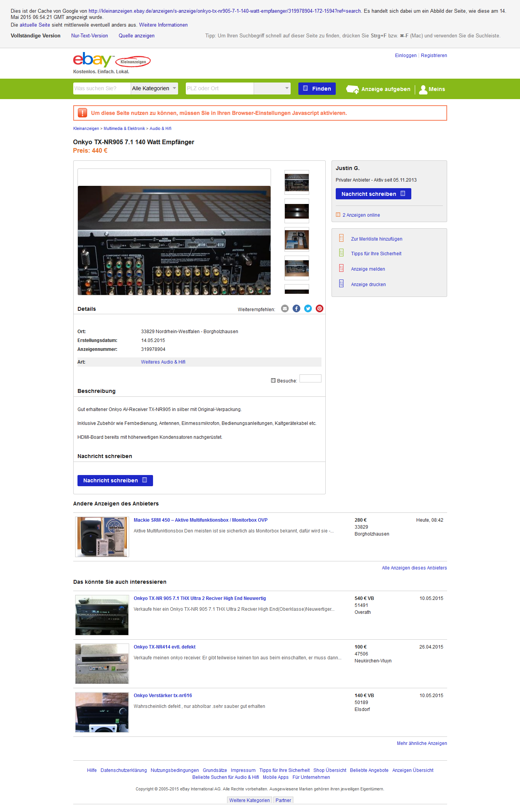Click Anzeige drucken link
The height and width of the screenshot is (812, 520).
click(x=368, y=285)
